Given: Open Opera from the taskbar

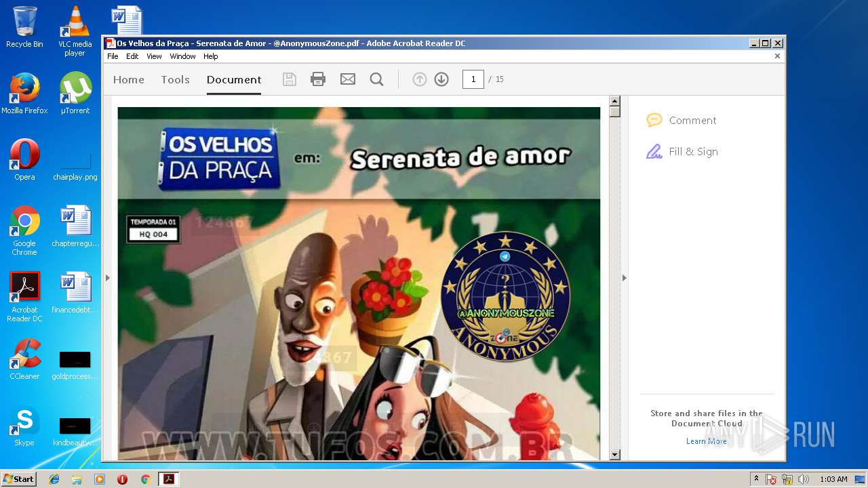Looking at the screenshot, I should coord(122,479).
